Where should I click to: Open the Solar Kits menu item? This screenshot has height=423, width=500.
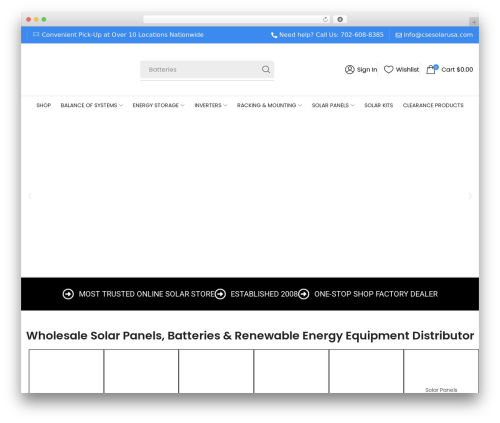click(x=379, y=105)
